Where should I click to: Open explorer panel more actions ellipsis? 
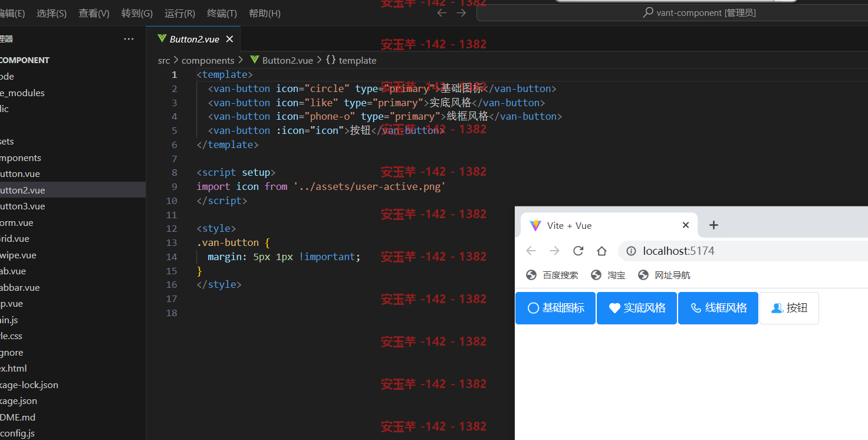point(129,39)
